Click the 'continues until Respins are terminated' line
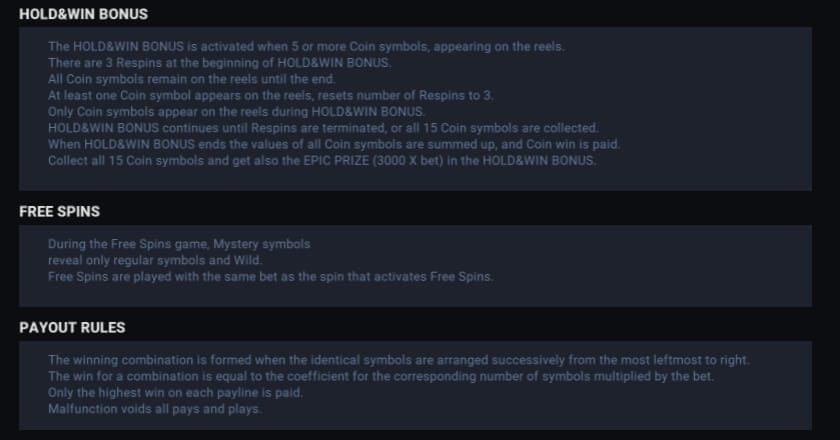Screen dimensions: 840x440 coord(323,127)
